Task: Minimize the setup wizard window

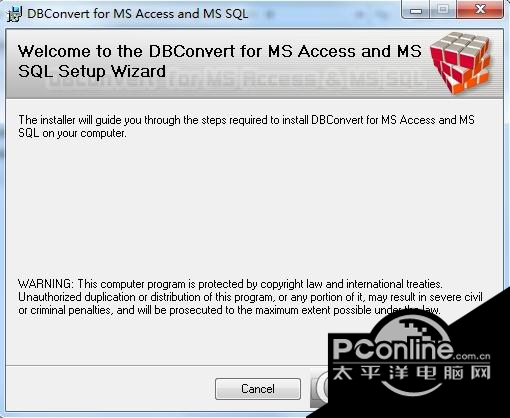Action: click(416, 11)
